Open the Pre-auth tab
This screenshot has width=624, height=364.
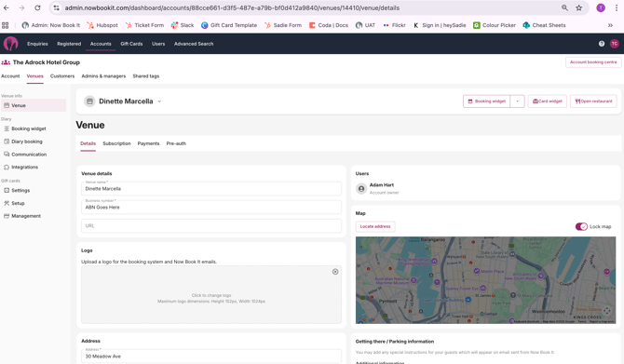click(176, 143)
